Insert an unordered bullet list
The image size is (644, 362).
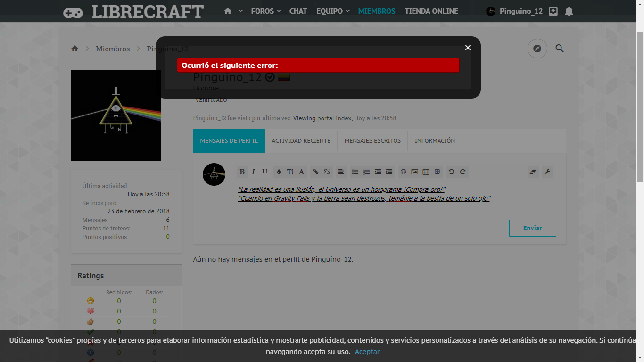point(355,172)
